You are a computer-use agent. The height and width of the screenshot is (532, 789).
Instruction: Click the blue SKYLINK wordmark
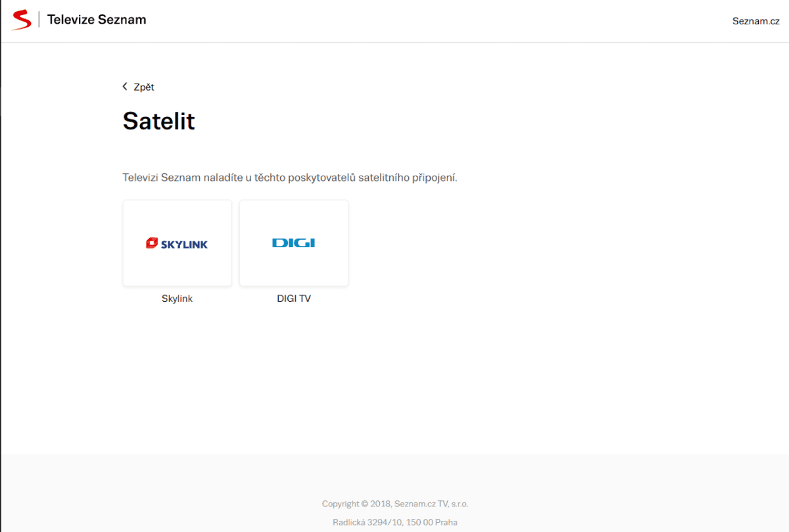pos(183,244)
